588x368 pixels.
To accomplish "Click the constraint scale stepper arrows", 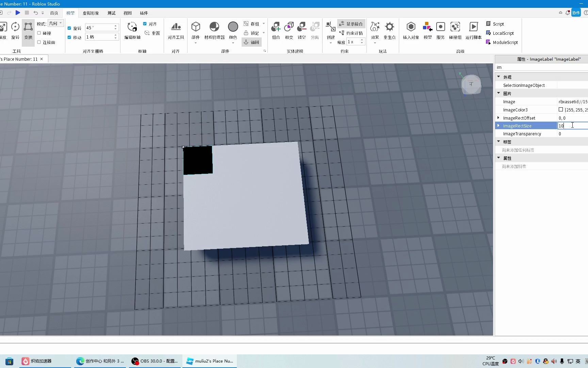I will (362, 42).
